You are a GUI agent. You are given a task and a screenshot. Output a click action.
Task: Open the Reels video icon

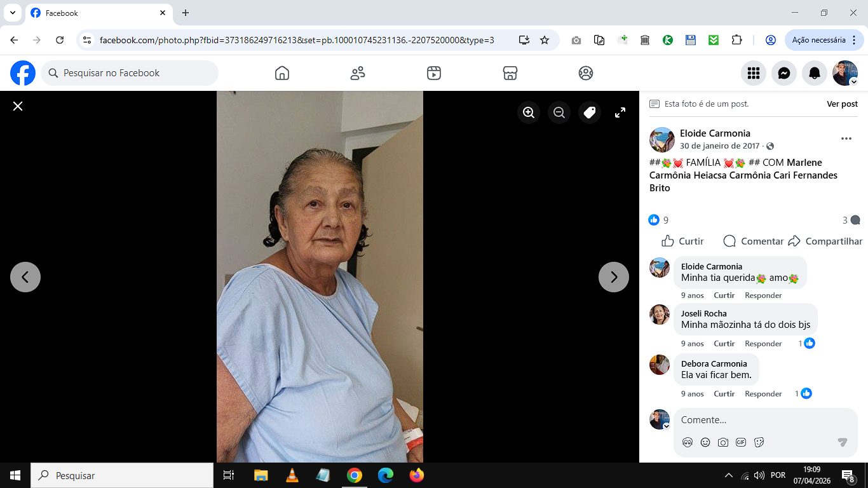click(434, 73)
